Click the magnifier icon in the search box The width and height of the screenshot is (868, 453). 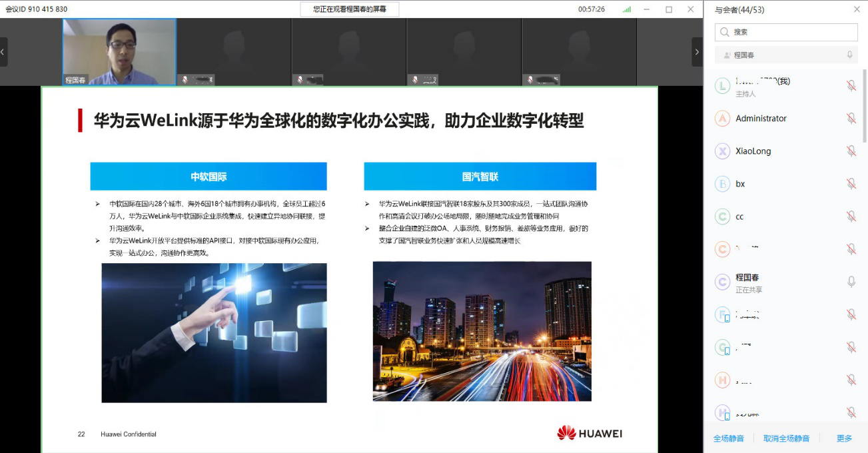tap(725, 32)
